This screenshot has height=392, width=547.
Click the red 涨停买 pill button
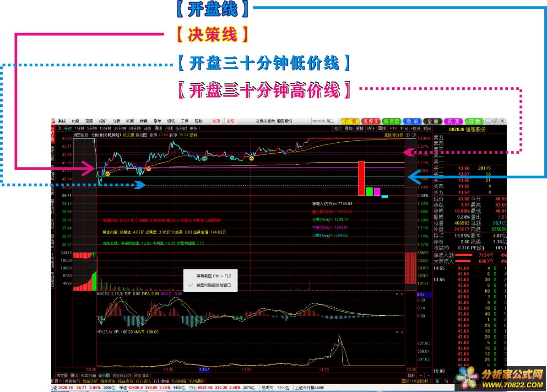pos(371,121)
